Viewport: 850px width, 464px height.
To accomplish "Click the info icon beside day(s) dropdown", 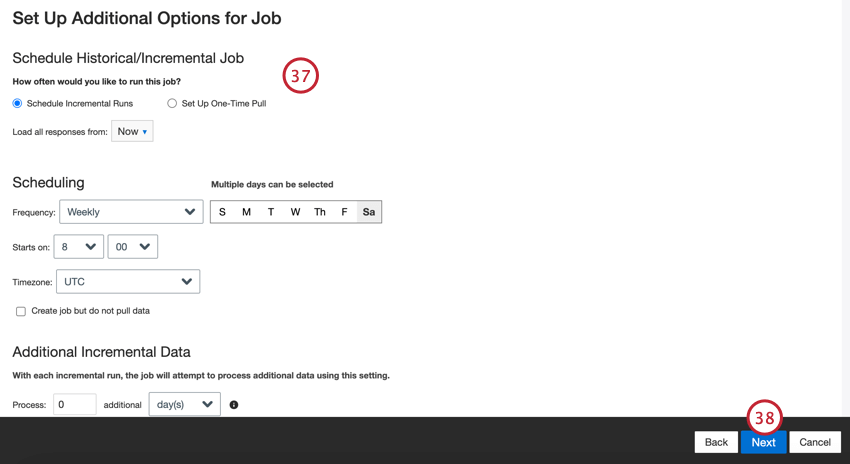I will [x=234, y=405].
